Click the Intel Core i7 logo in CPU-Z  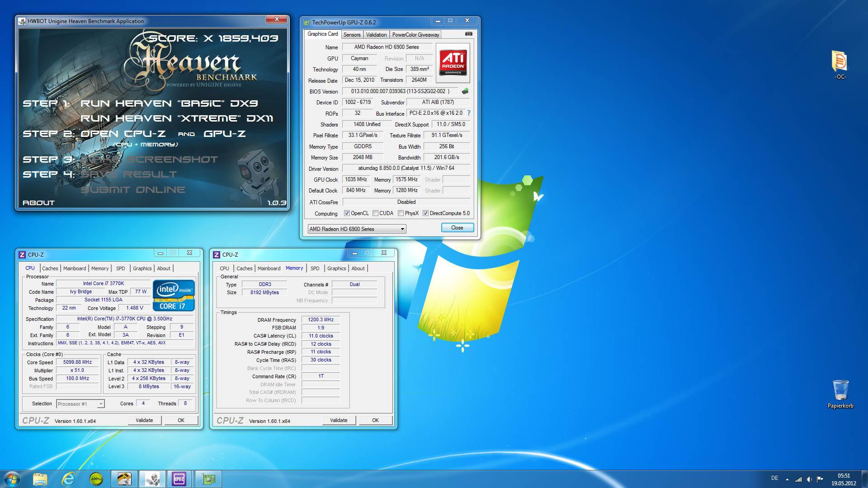point(174,296)
